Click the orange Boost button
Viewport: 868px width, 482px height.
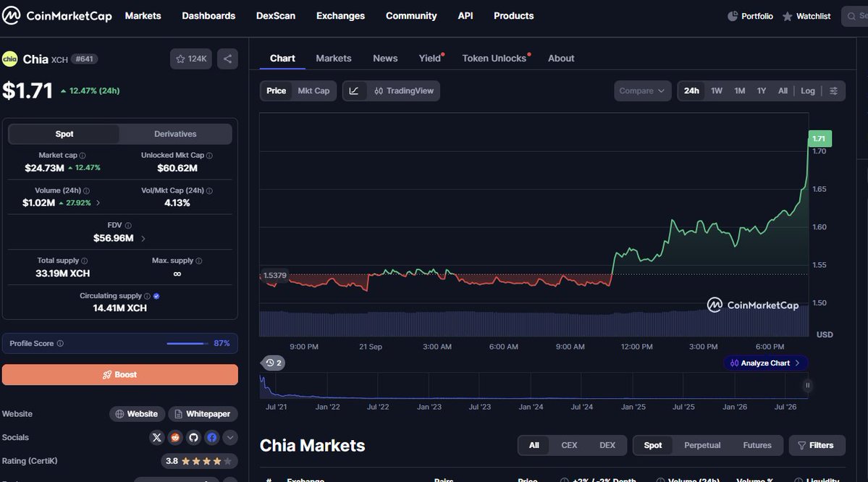click(x=120, y=375)
